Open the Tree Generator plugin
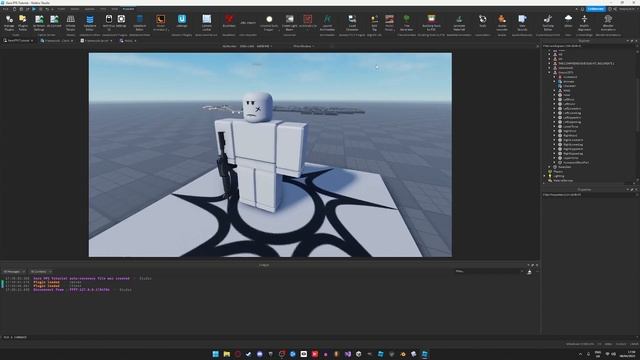Viewport: 640px width, 360px height. coord(407,22)
